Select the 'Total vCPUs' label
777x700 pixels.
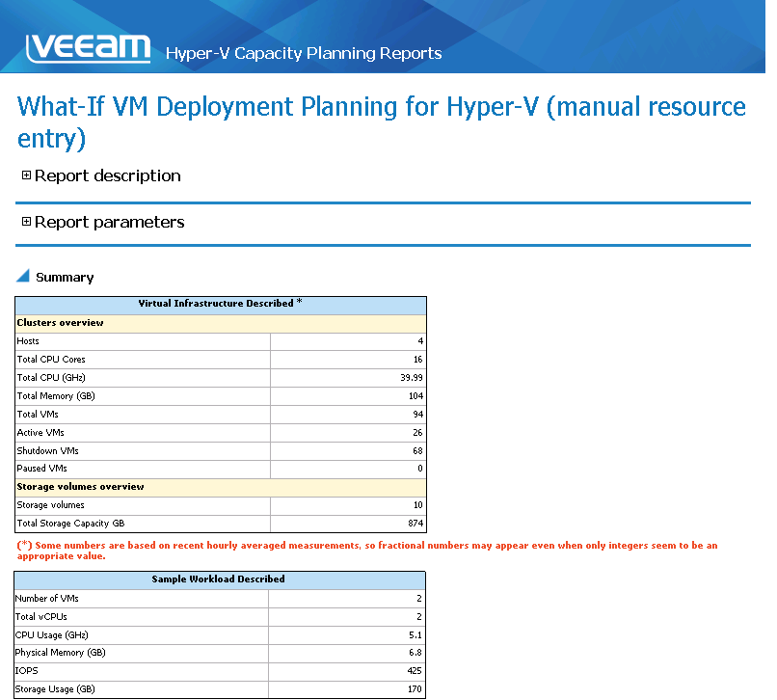[x=41, y=617]
